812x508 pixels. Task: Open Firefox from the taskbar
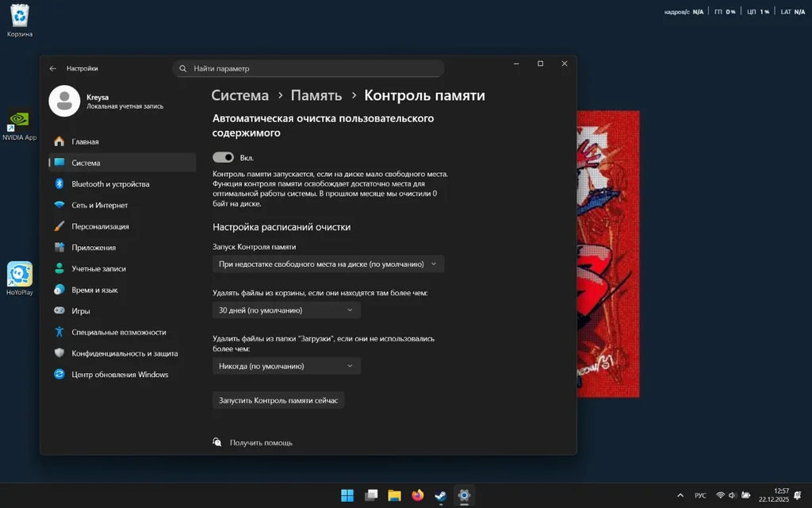pos(418,495)
